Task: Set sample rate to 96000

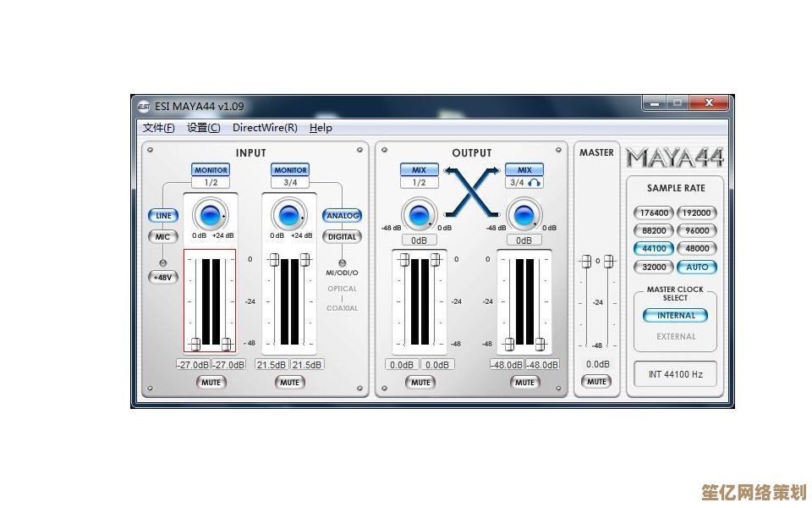Action: click(696, 230)
